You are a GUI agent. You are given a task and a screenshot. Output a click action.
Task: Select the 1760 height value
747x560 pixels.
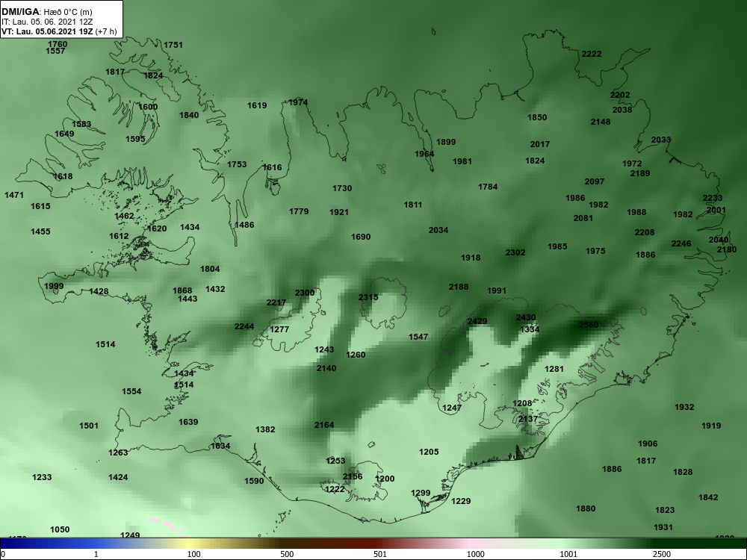(x=58, y=44)
